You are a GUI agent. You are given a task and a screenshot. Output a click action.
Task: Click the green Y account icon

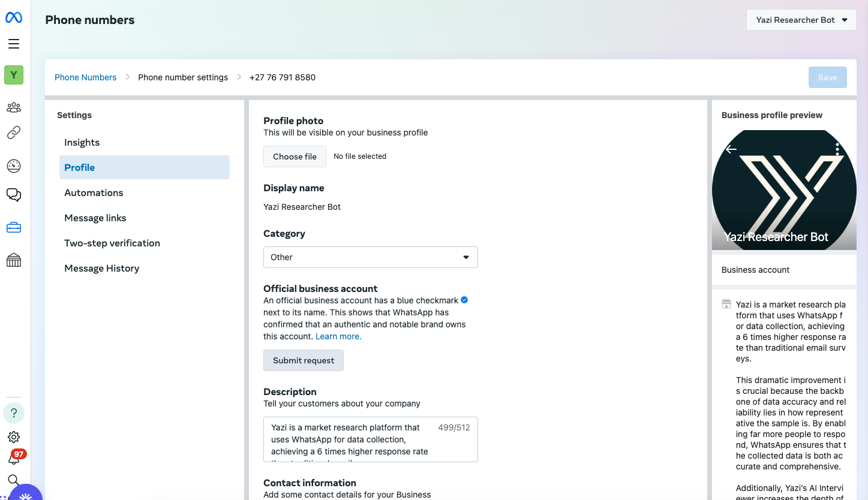click(x=14, y=75)
